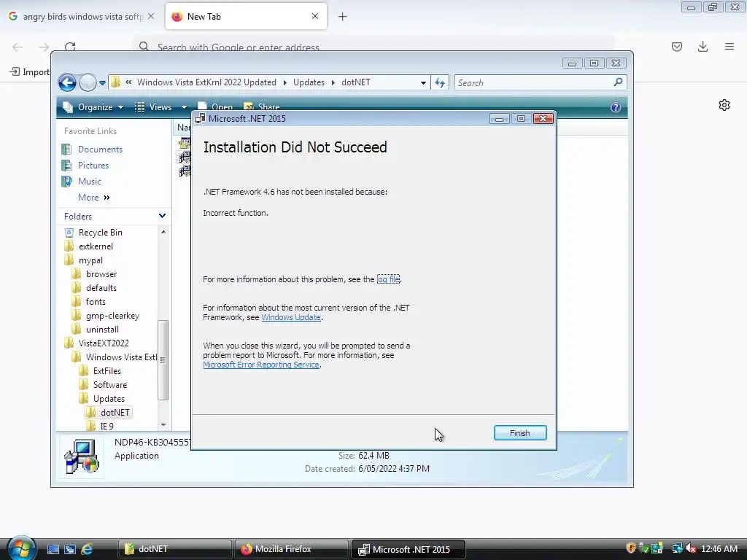Viewport: 747px width, 560px height.
Task: Open the New Tab settings gear
Action: tap(724, 105)
